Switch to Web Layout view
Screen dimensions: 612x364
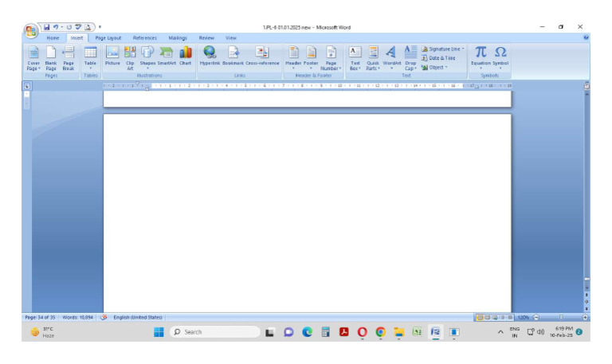click(495, 318)
